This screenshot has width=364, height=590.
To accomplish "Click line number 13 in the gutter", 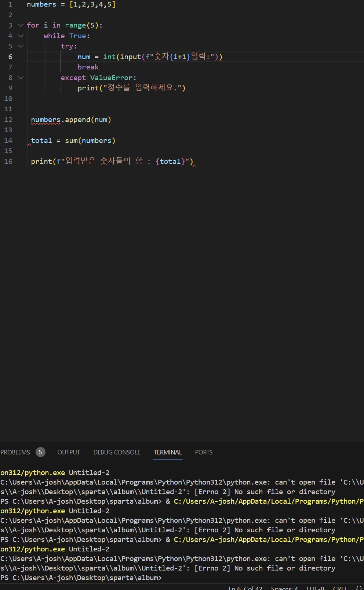I will pos(8,130).
